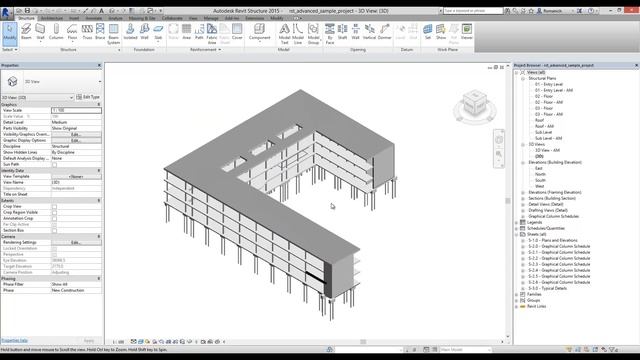The image size is (640, 360).
Task: Select the structural Wall tool
Action: click(x=40, y=32)
